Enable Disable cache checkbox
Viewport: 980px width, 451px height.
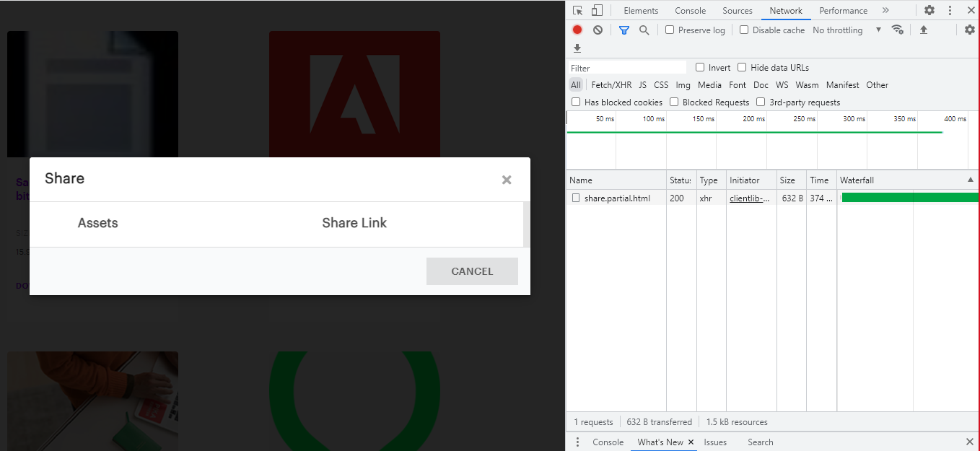(x=744, y=30)
